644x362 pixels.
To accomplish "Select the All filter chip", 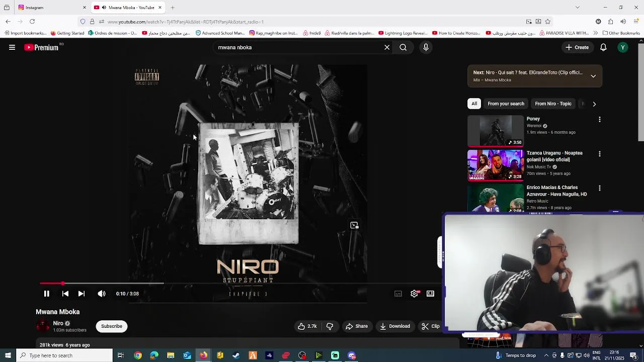I will pyautogui.click(x=474, y=104).
